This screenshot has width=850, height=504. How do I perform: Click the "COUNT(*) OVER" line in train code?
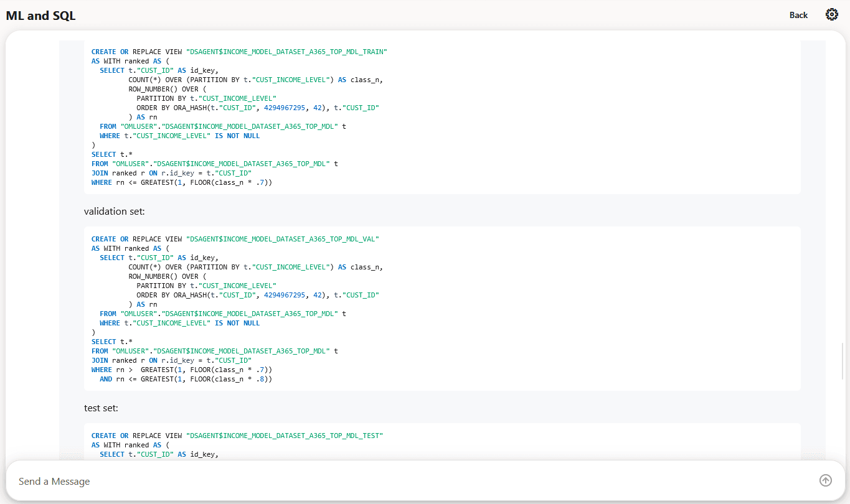point(256,80)
